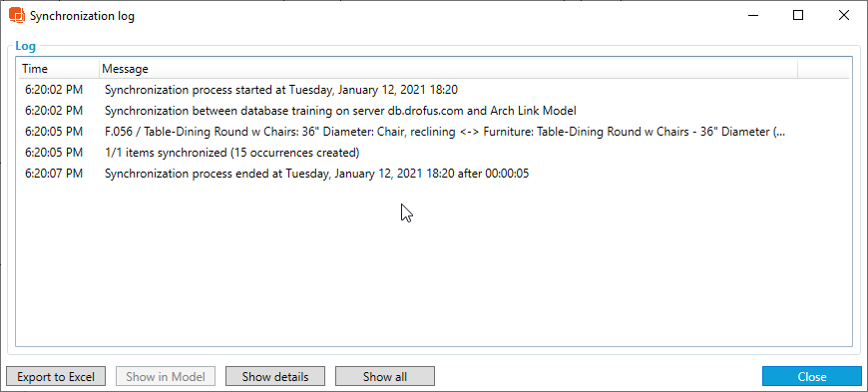This screenshot has height=392, width=868.
Task: Export the log to Excel
Action: (x=55, y=376)
